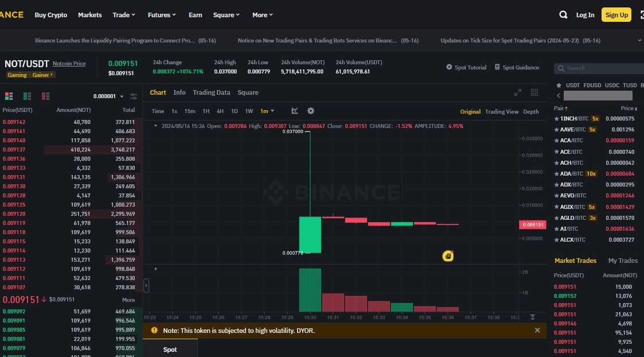This screenshot has width=644, height=357.
Task: Jump to latest candle using chart corner icon
Action: 532,317
